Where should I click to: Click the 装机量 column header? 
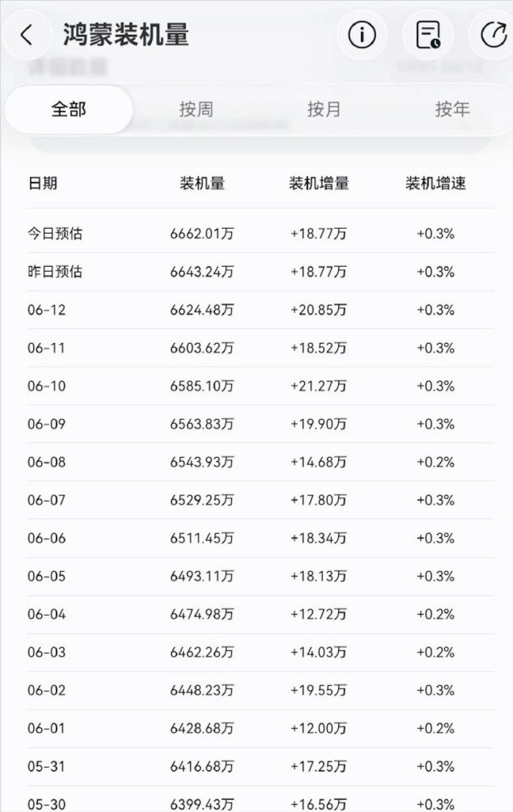tap(202, 183)
